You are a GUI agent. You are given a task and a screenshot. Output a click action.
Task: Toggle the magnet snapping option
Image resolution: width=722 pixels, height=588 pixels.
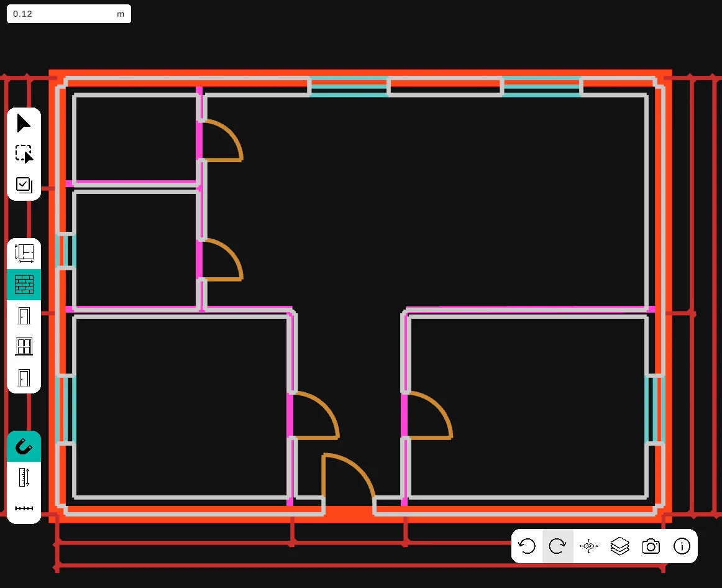pyautogui.click(x=24, y=446)
